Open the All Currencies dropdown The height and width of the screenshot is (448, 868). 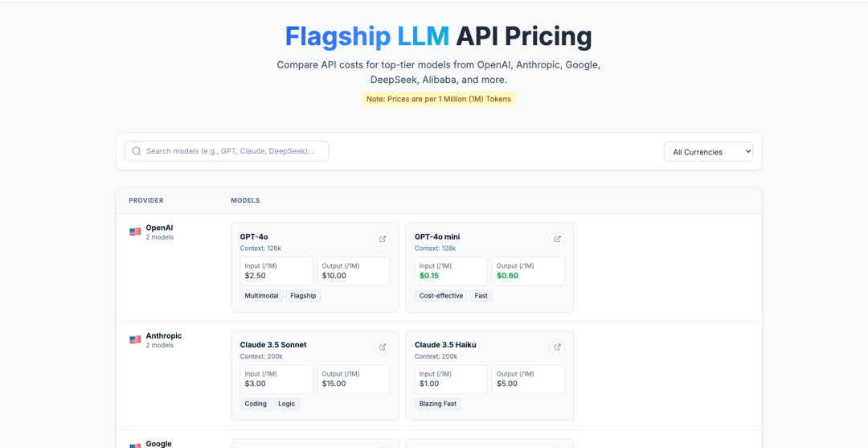click(709, 152)
